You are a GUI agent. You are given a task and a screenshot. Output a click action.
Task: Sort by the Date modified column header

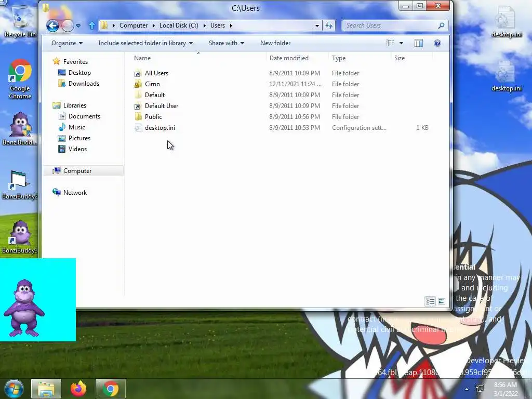pos(289,58)
